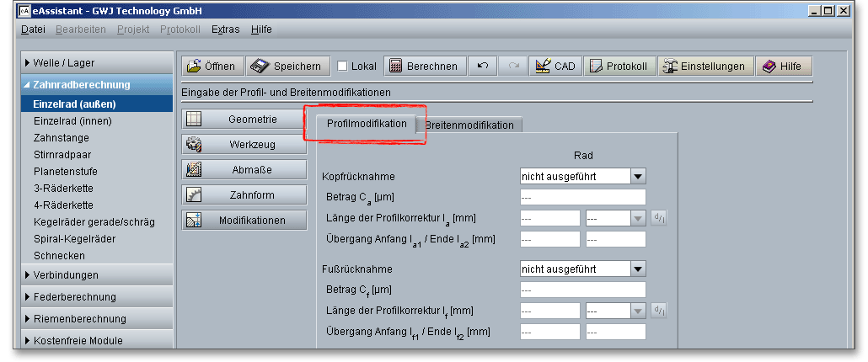
Task: Open the Fußrücknahme dropdown
Action: (638, 269)
